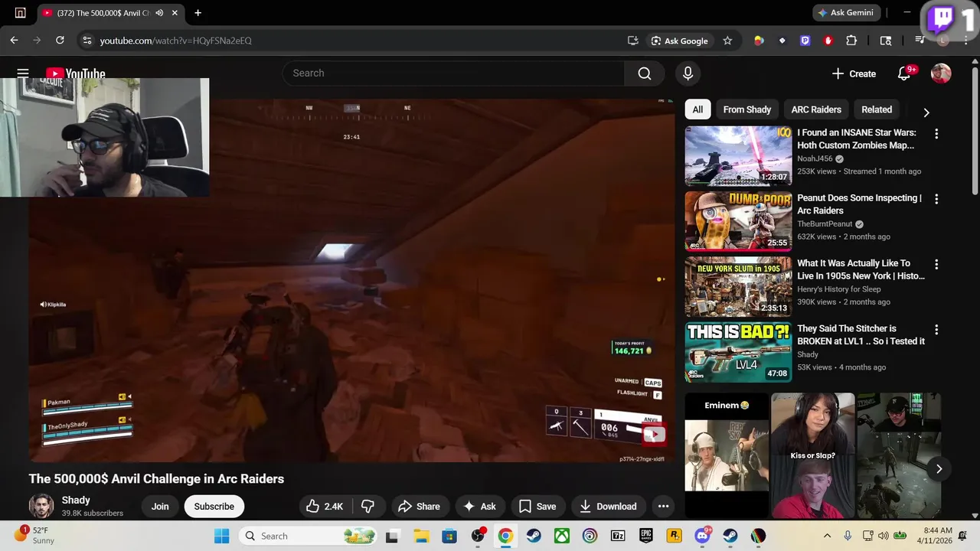The image size is (980, 551).
Task: Open Peanut Does Some Inspecting thumbnail
Action: coord(738,221)
